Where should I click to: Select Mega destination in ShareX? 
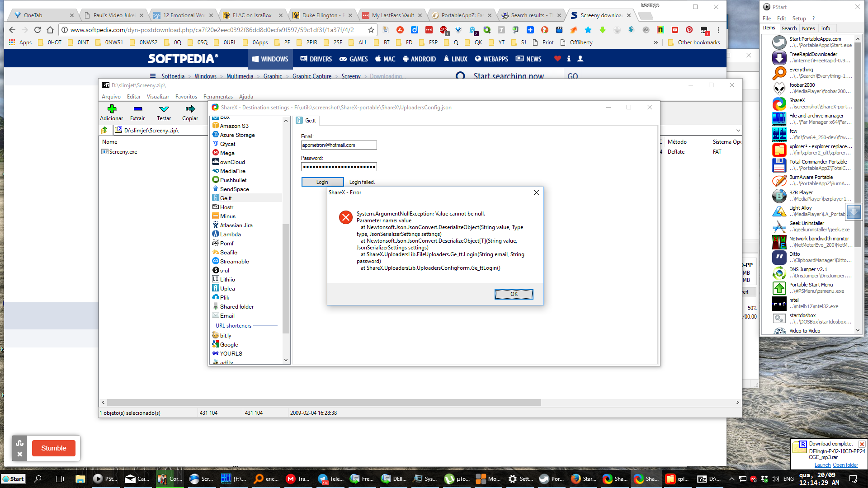tap(227, 153)
